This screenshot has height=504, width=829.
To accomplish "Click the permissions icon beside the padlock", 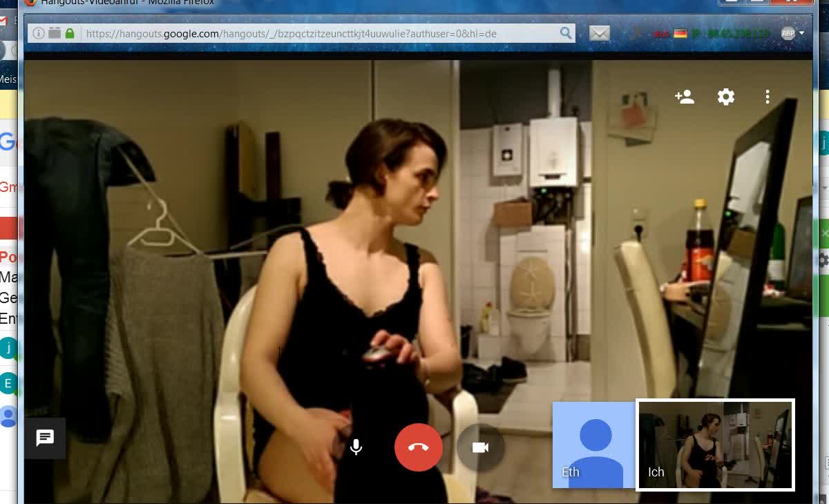I will point(54,33).
